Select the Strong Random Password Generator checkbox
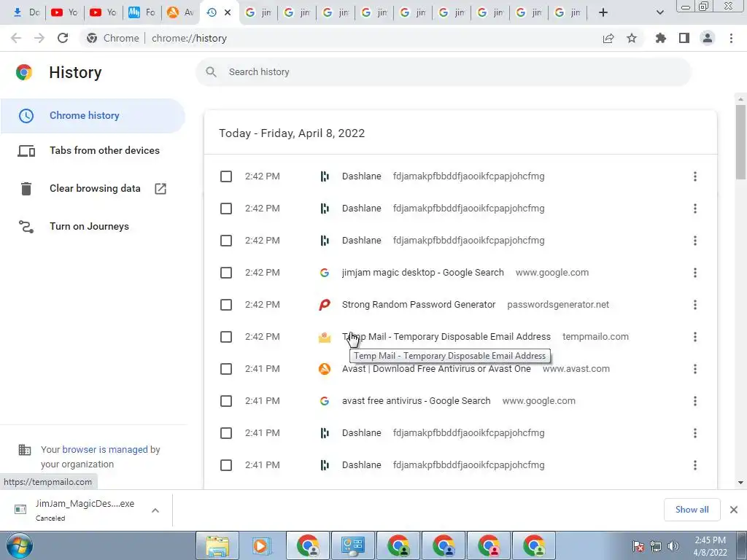 tap(226, 305)
